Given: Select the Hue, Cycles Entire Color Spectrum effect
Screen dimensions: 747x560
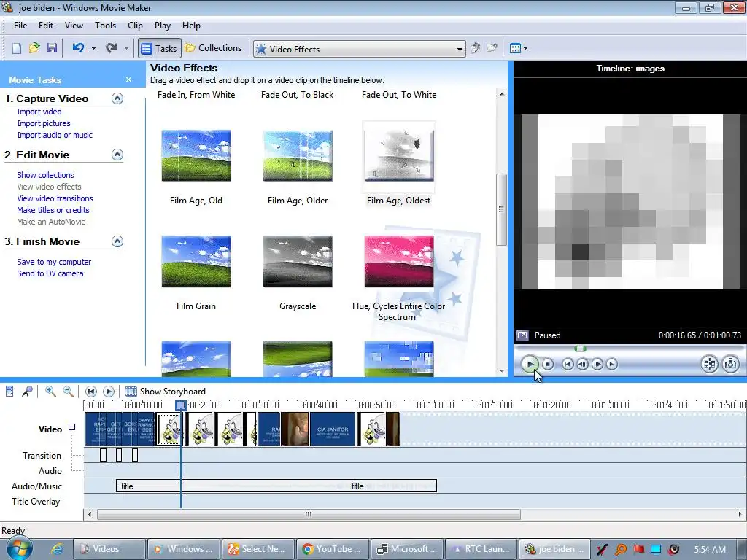Looking at the screenshot, I should (x=399, y=262).
